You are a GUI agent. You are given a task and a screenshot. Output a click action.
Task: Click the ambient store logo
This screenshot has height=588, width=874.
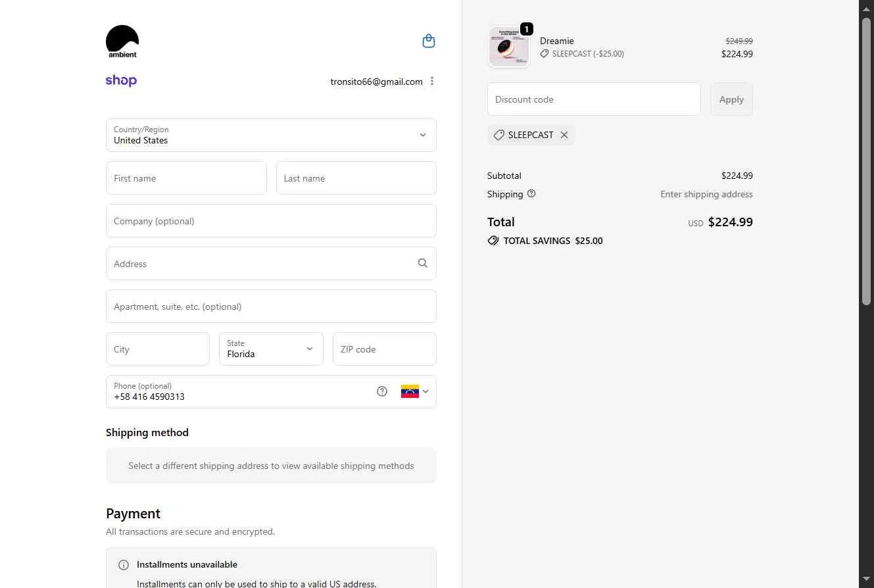pyautogui.click(x=122, y=41)
